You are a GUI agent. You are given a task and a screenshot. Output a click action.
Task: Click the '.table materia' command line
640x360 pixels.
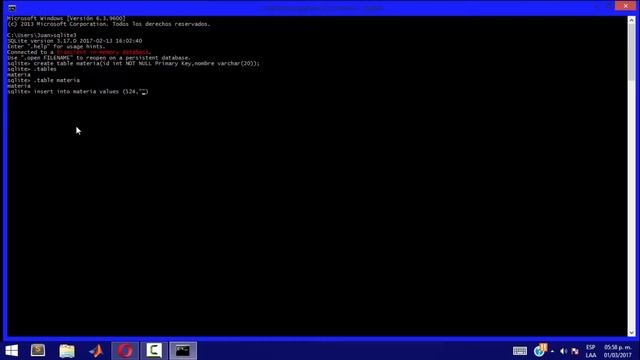coord(44,80)
